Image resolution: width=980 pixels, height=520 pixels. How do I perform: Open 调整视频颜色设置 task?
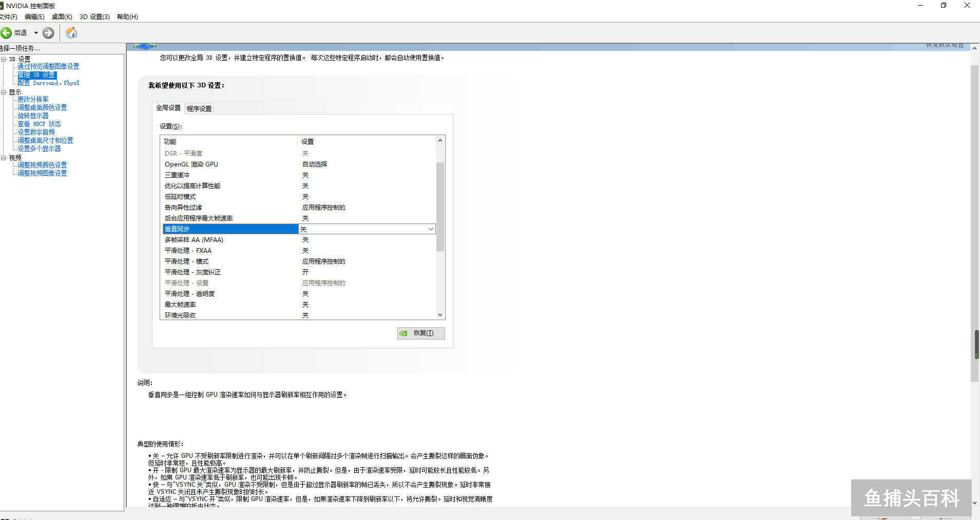42,165
